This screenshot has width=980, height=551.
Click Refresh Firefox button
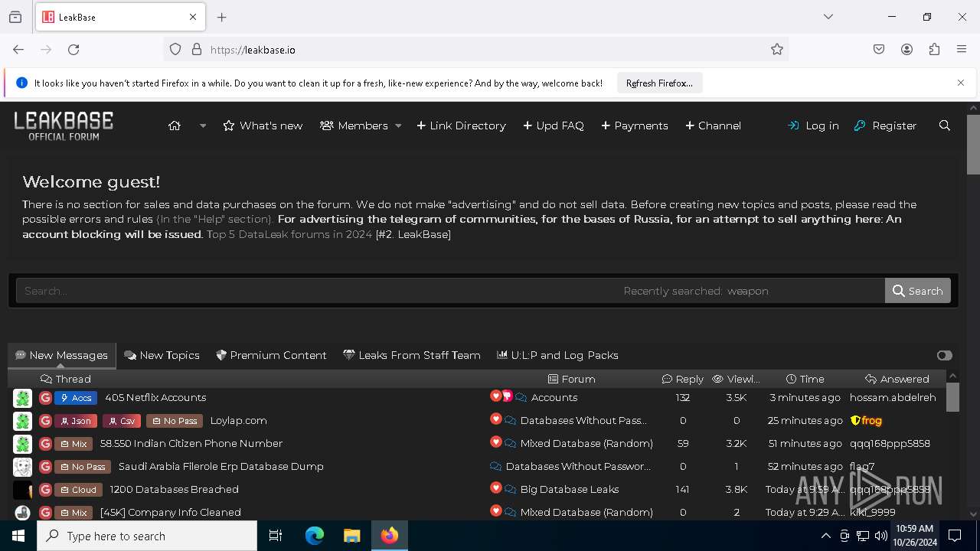[x=659, y=83]
